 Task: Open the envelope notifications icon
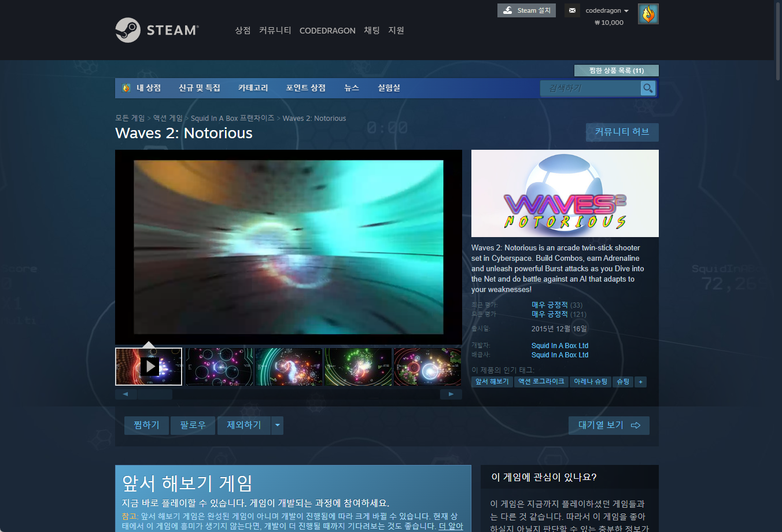[x=572, y=10]
